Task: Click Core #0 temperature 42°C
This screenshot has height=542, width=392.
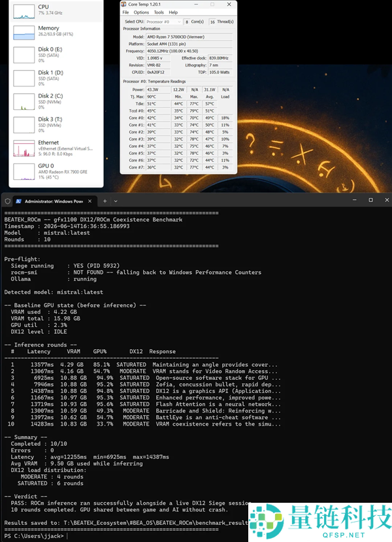Action: click(158, 118)
